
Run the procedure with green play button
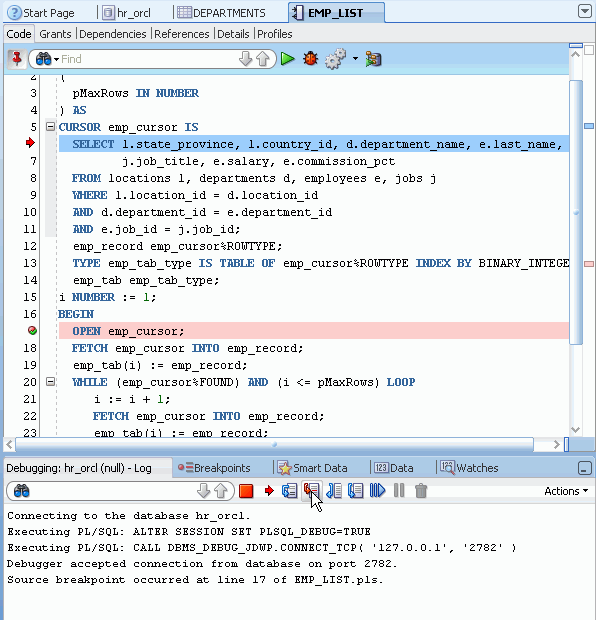tap(288, 59)
